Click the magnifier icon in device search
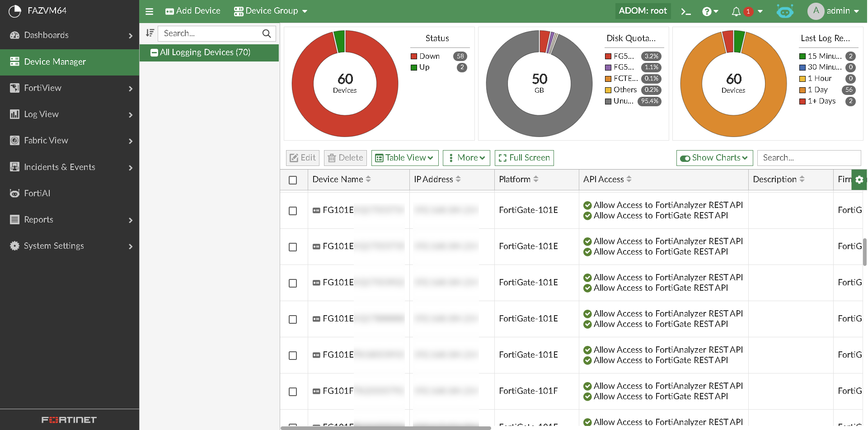868x430 pixels. click(267, 33)
